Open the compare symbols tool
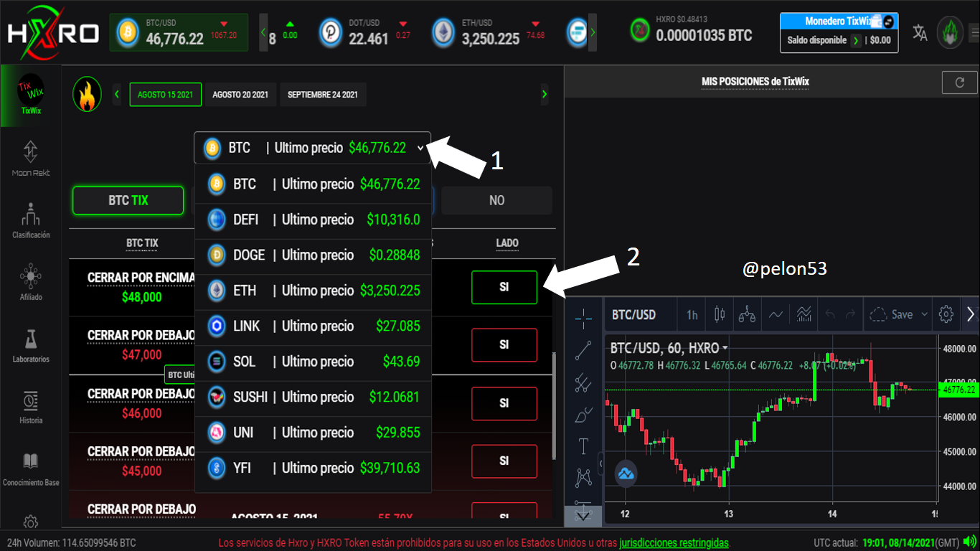 tap(747, 314)
